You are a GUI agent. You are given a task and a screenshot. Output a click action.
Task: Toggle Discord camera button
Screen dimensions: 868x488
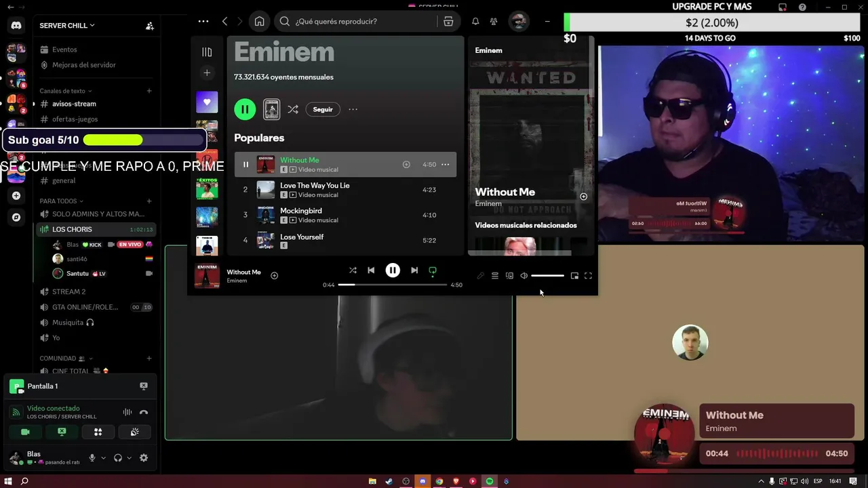click(x=25, y=432)
